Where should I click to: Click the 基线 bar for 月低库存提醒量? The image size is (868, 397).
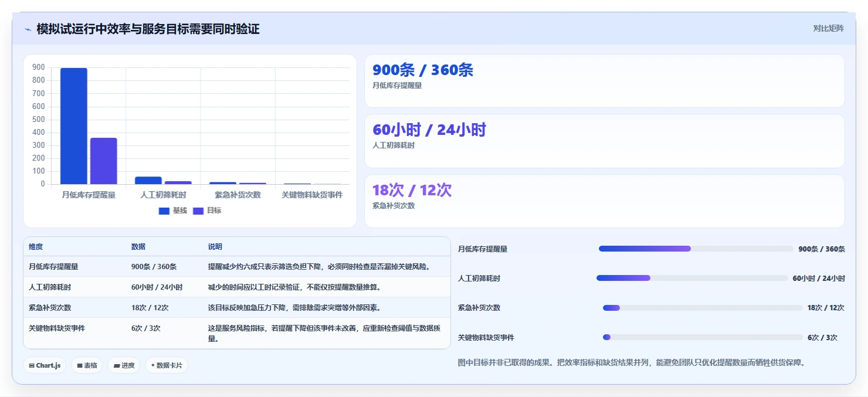[x=74, y=126]
